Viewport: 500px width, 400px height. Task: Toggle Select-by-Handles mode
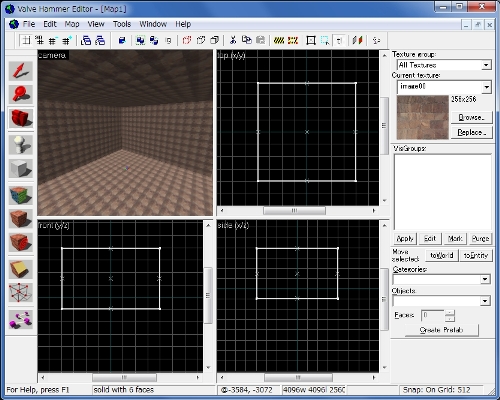(311, 41)
